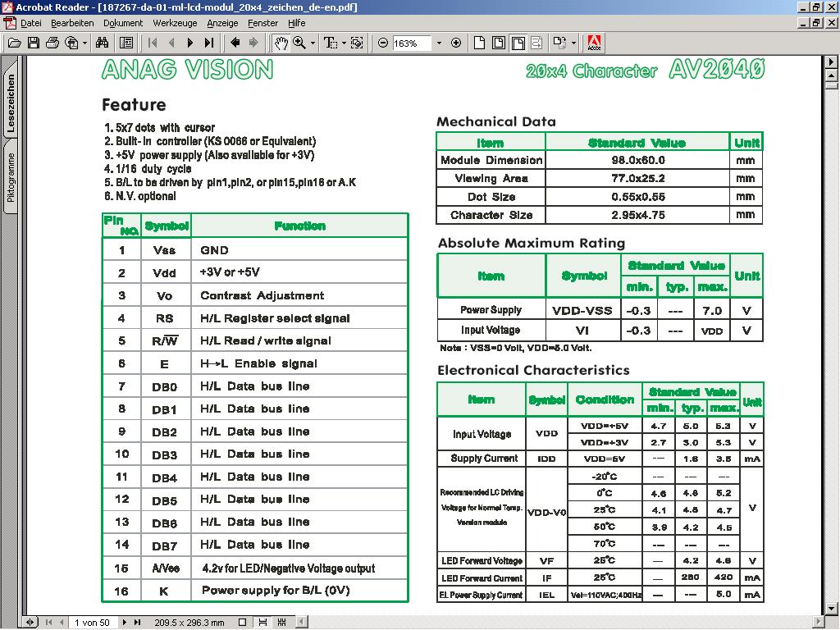Jump to last page via toolbar

[x=209, y=43]
